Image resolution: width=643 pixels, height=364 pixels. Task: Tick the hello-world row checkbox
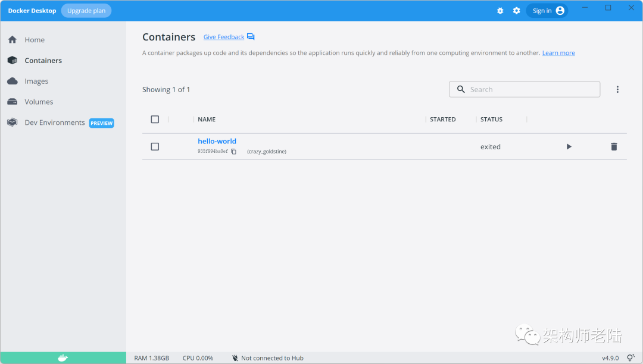coord(155,146)
